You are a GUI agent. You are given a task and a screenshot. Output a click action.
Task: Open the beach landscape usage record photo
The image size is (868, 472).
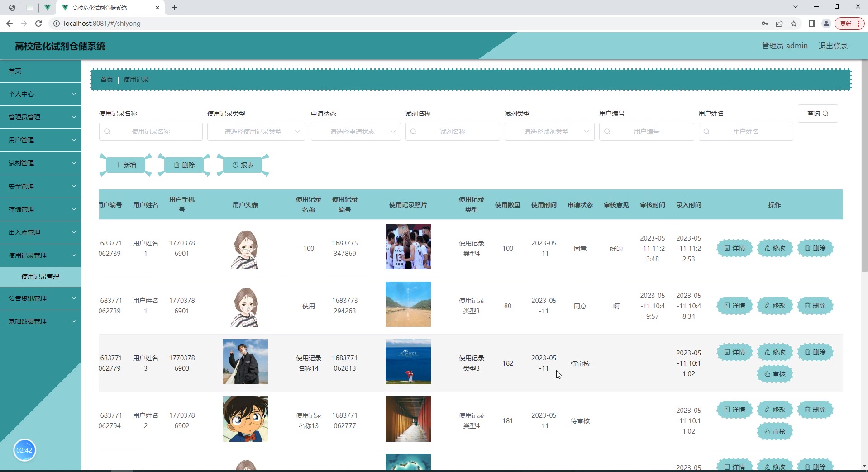[408, 304]
